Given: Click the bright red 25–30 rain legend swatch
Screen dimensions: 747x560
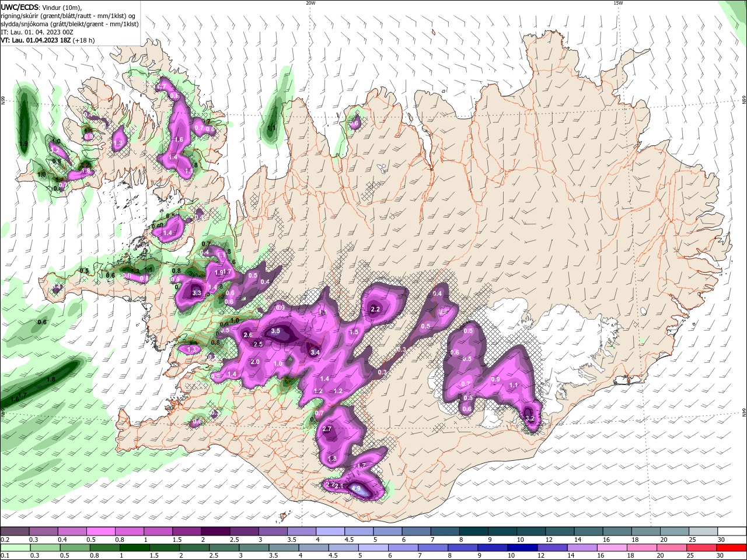Looking at the screenshot, I should click(x=732, y=548).
